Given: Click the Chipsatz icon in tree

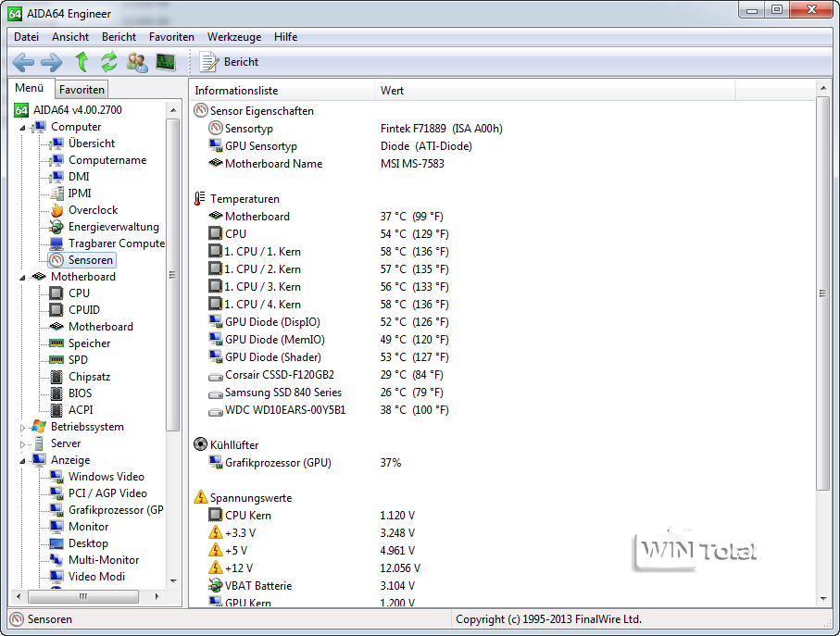Looking at the screenshot, I should point(56,377).
